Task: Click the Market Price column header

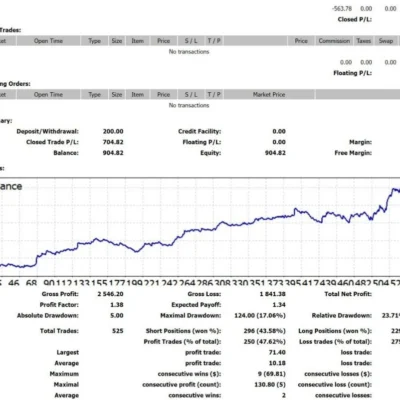Action: pos(269,95)
